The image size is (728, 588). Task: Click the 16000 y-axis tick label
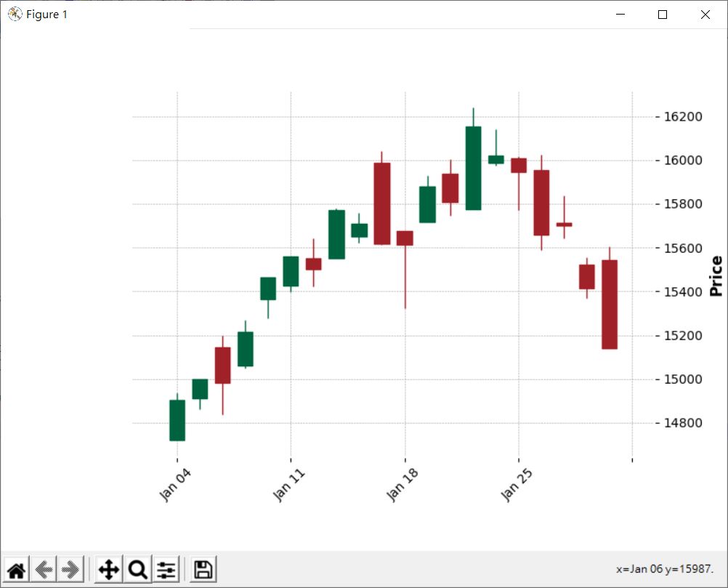[x=683, y=160]
